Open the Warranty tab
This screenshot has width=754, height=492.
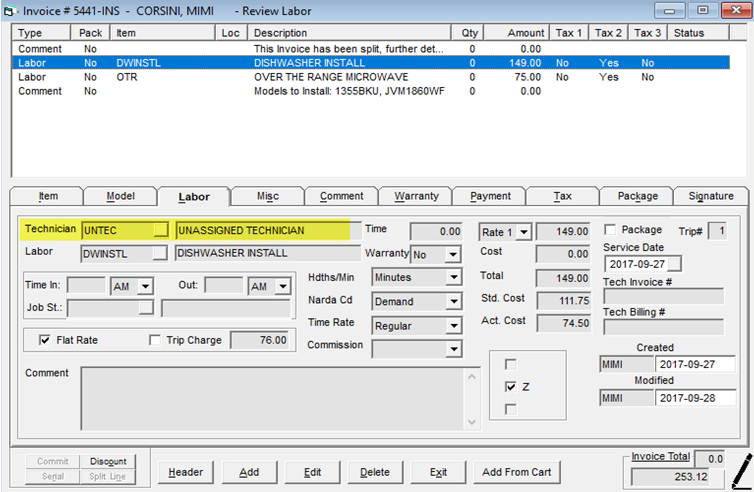[x=416, y=196]
